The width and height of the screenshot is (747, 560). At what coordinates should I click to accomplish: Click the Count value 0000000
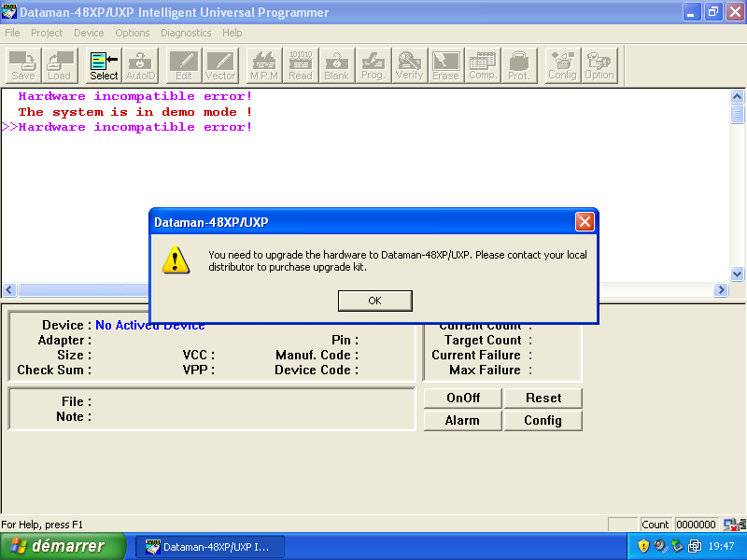click(x=696, y=525)
